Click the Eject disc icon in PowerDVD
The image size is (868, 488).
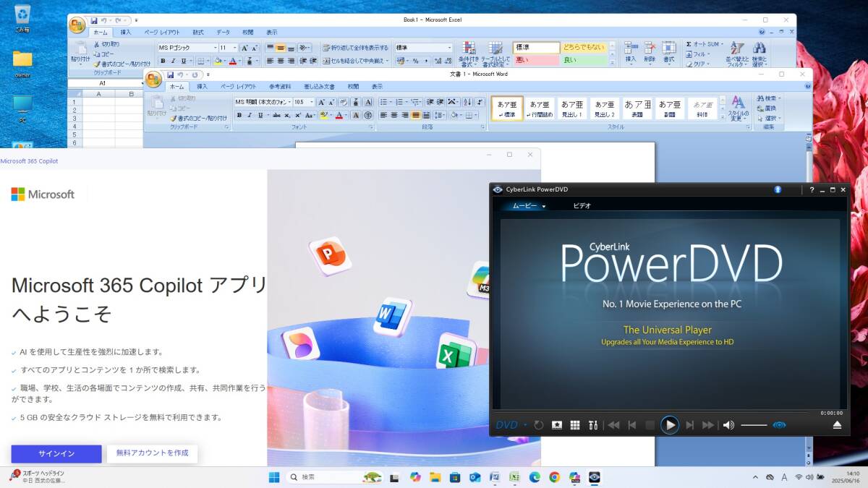(x=837, y=425)
